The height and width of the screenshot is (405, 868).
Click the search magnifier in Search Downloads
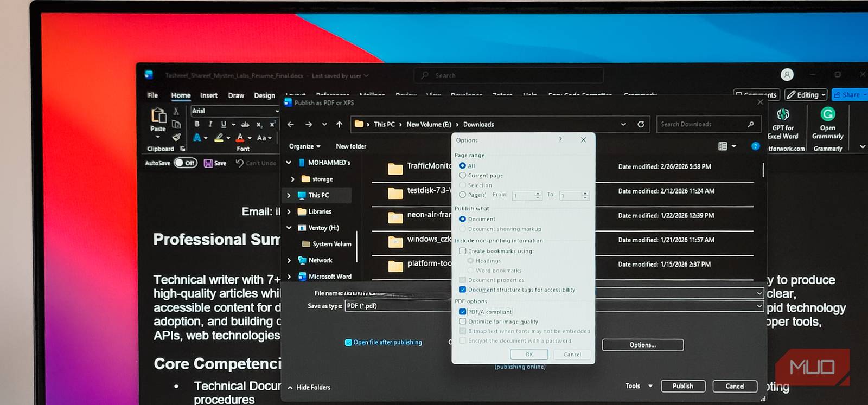point(751,124)
